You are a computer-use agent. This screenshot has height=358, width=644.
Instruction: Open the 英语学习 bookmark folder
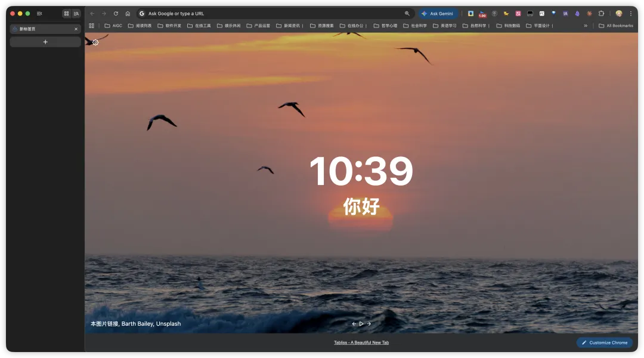click(x=445, y=26)
